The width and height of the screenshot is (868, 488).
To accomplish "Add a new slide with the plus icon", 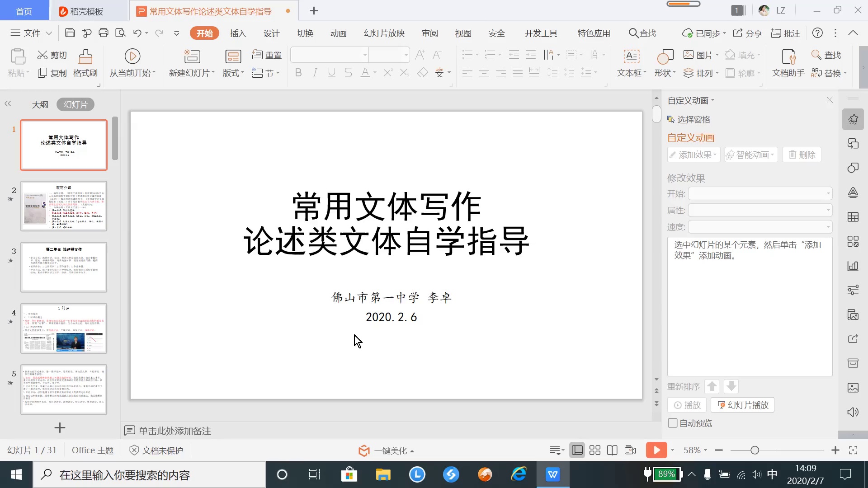I will coord(60,427).
